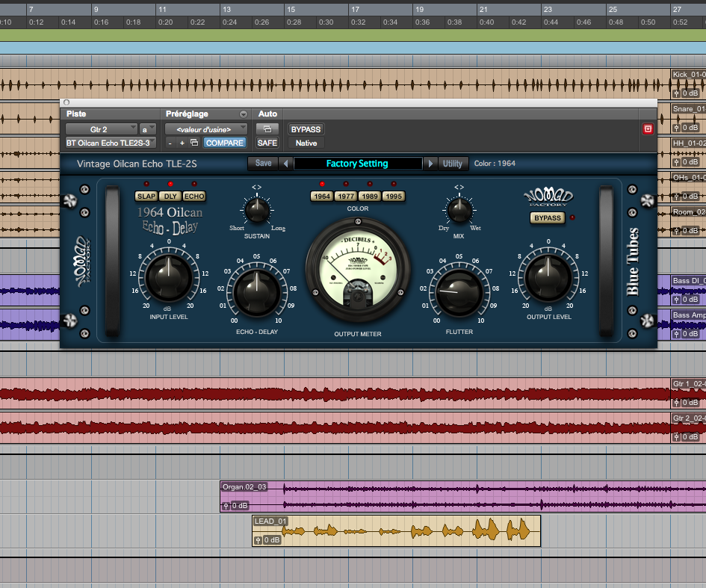Click the green marker ruler strip
The image size is (706, 588).
tap(353, 35)
